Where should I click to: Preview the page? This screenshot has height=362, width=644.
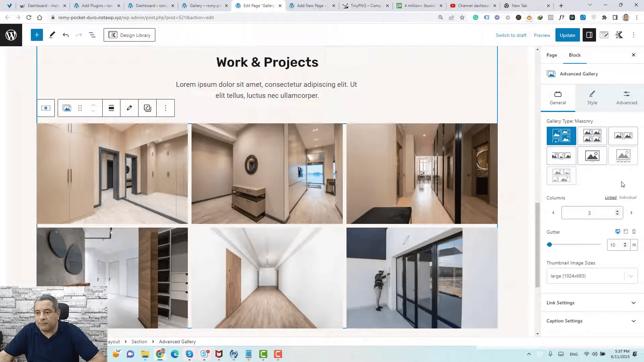[542, 35]
